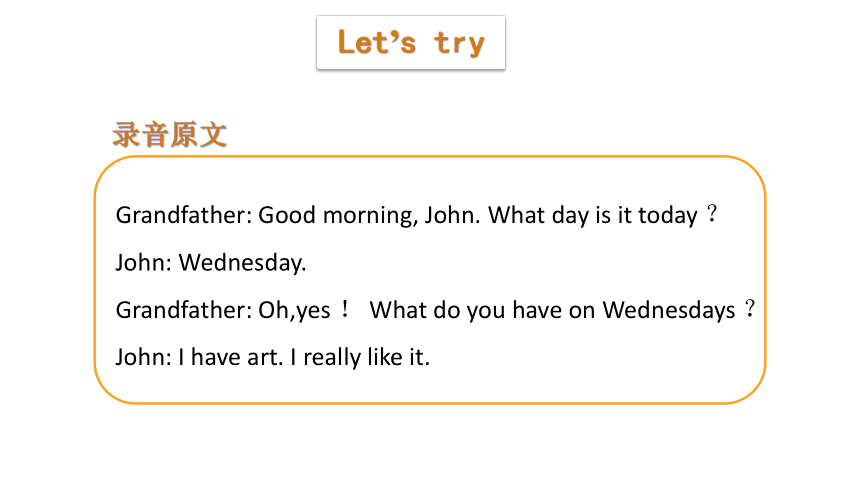Click "Good morning, John." in first line

click(x=369, y=215)
